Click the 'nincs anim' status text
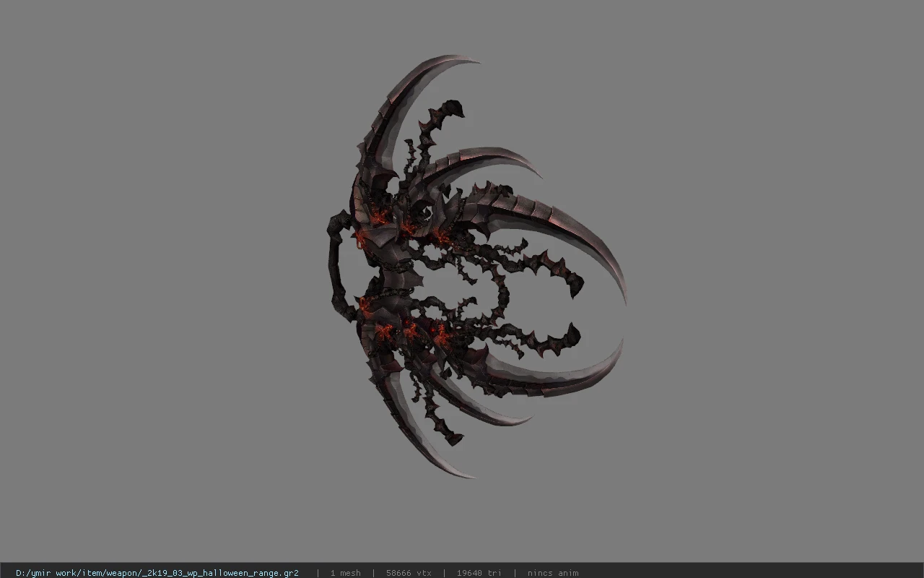This screenshot has height=578, width=924. click(x=553, y=573)
